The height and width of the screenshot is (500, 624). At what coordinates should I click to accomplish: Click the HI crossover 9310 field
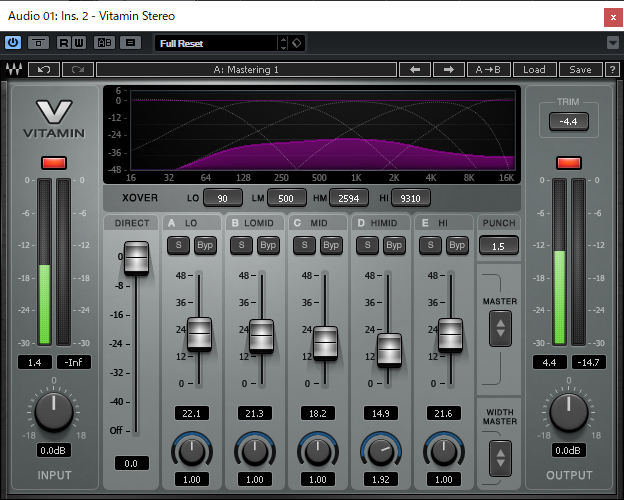(411, 198)
